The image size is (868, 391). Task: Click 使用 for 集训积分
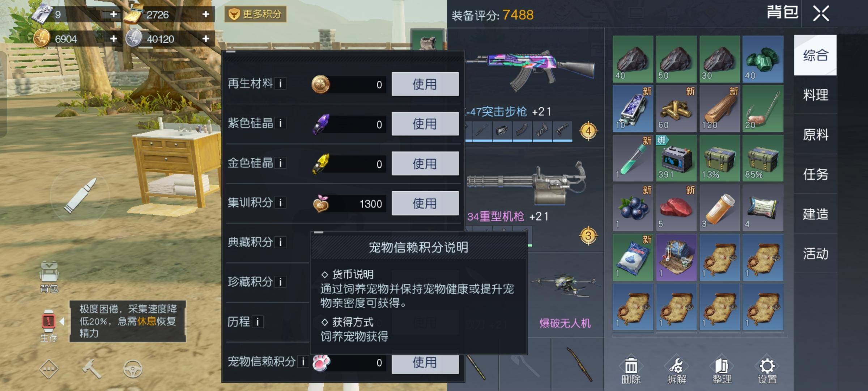tap(425, 203)
